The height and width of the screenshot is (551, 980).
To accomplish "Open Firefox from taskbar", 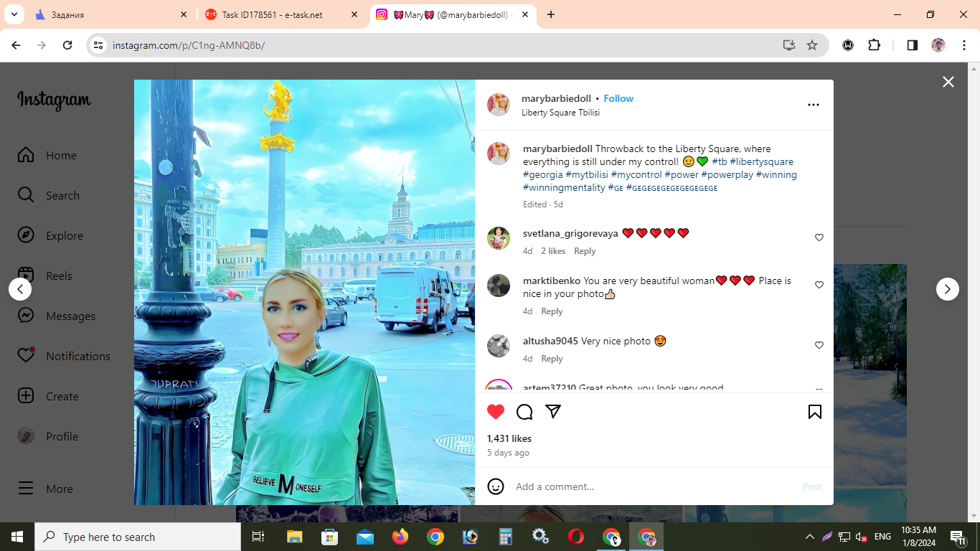I will [400, 537].
